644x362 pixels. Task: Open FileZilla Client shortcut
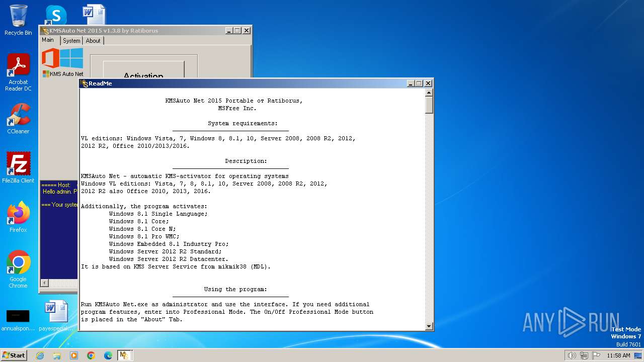(18, 168)
